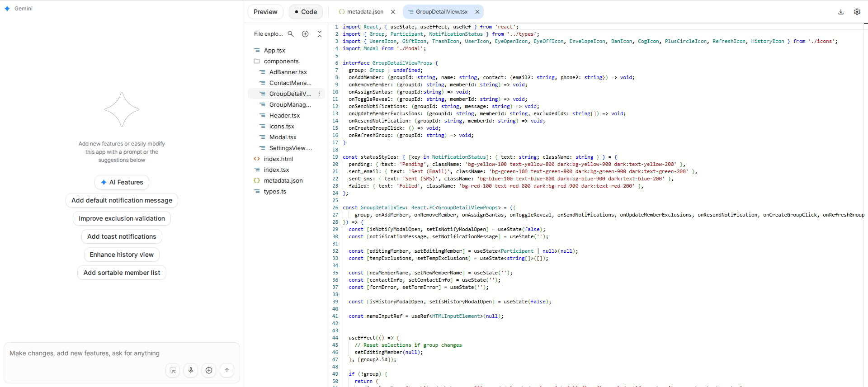Viewport: 868px width, 387px height.
Task: Open settings via the gear icon
Action: 857,12
